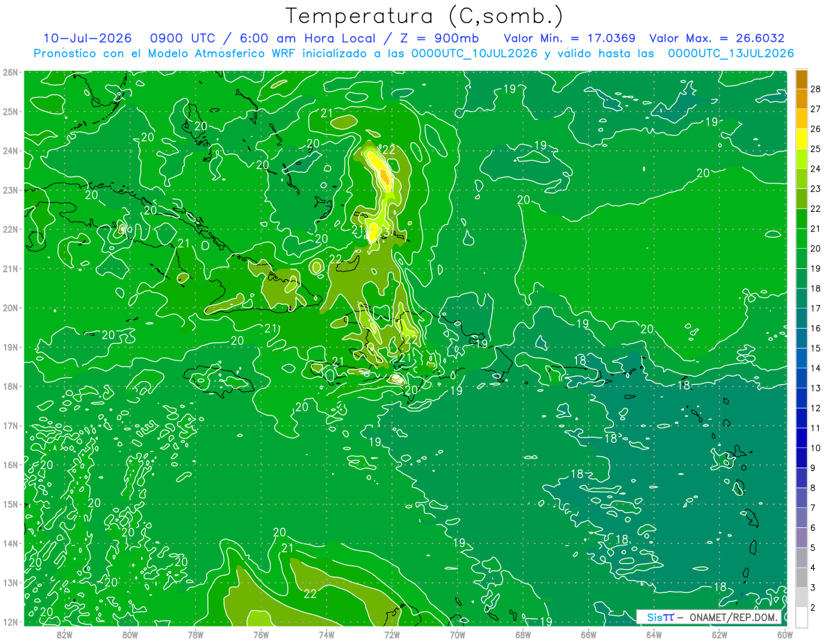Click "Valor Max. = 26.6032" in header
This screenshot has height=644, width=834.
point(717,38)
